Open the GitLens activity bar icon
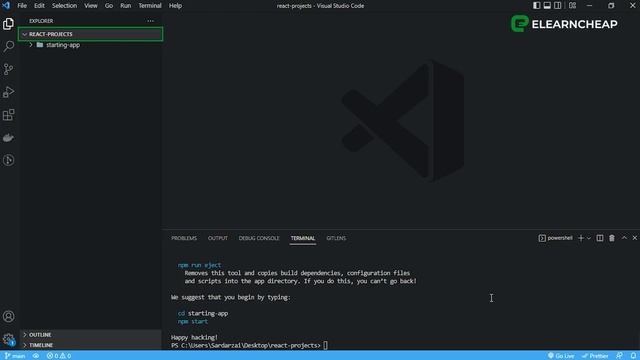Image resolution: width=640 pixels, height=360 pixels. coord(9,160)
